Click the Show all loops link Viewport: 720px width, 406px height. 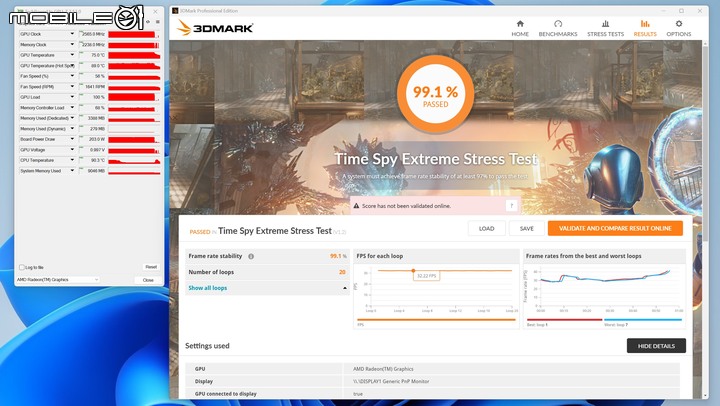[208, 288]
